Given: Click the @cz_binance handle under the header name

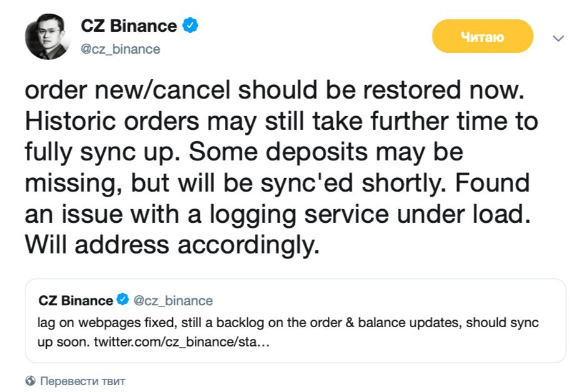Looking at the screenshot, I should click(x=121, y=49).
